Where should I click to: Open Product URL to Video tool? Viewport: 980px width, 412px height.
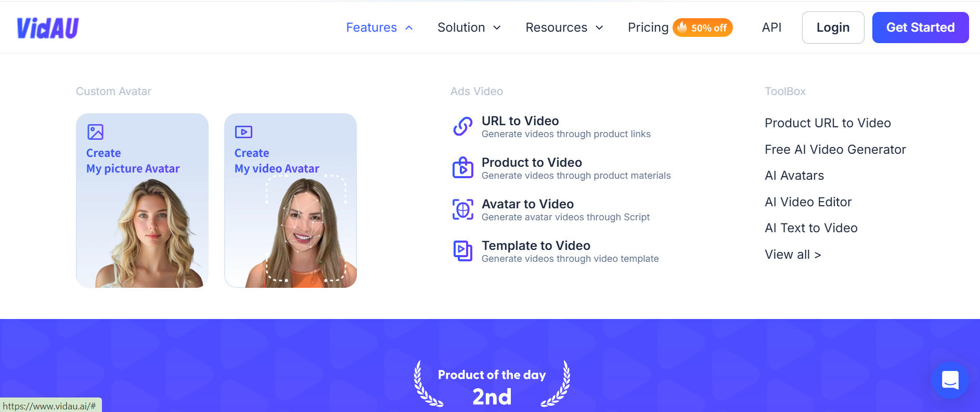[828, 123]
